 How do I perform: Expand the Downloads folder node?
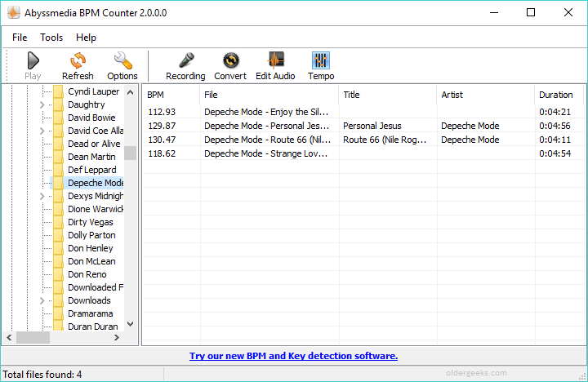(x=42, y=300)
